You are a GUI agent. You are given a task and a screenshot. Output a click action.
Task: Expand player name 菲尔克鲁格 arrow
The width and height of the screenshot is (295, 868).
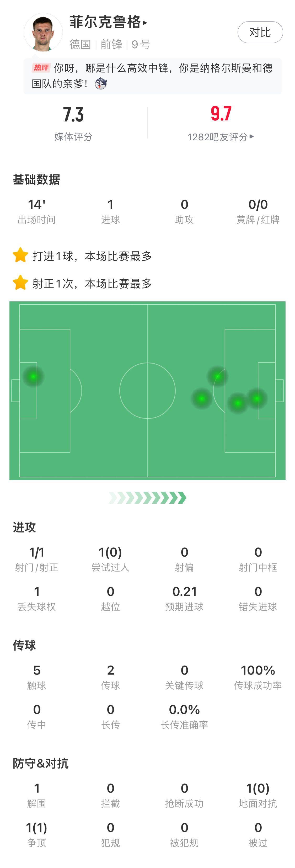[145, 23]
